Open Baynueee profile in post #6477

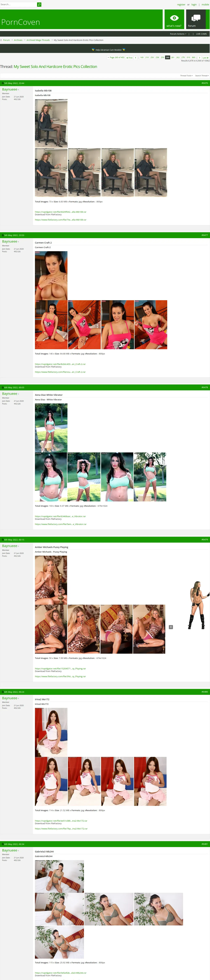9,242
